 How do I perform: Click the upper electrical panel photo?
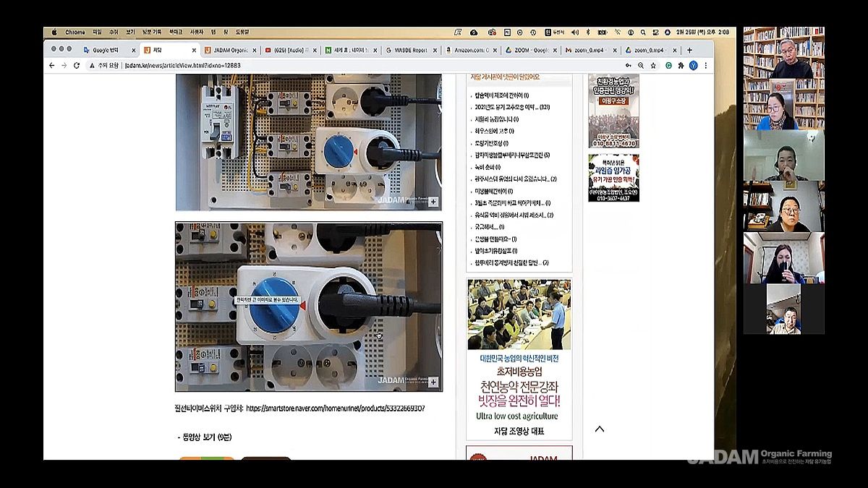click(309, 142)
